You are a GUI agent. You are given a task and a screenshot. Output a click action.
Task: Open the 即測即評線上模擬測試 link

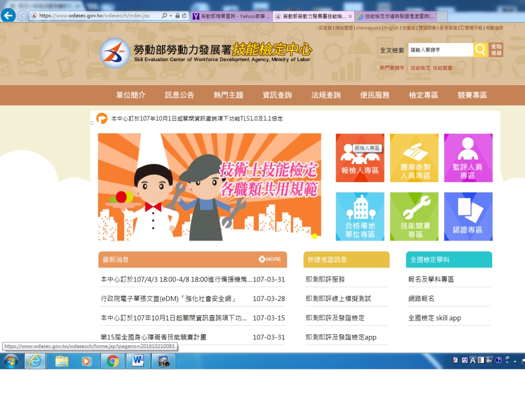(x=338, y=298)
